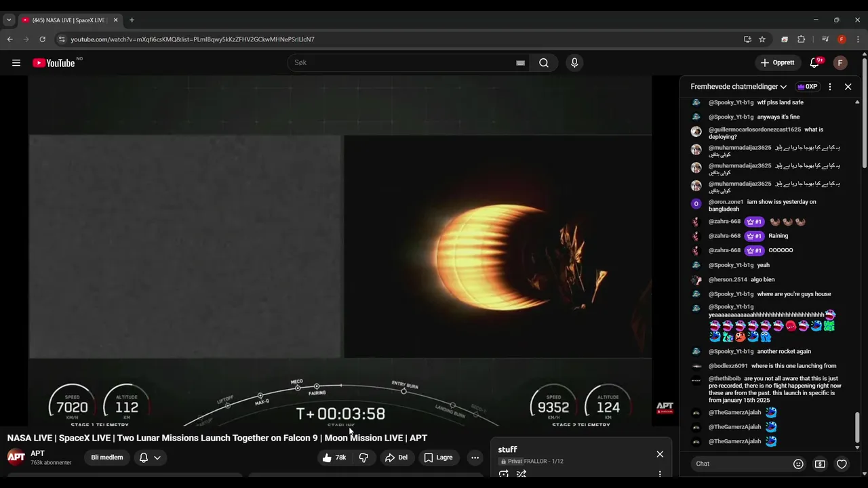Open the stuff playlist title
This screenshot has width=868, height=488.
[x=507, y=449]
